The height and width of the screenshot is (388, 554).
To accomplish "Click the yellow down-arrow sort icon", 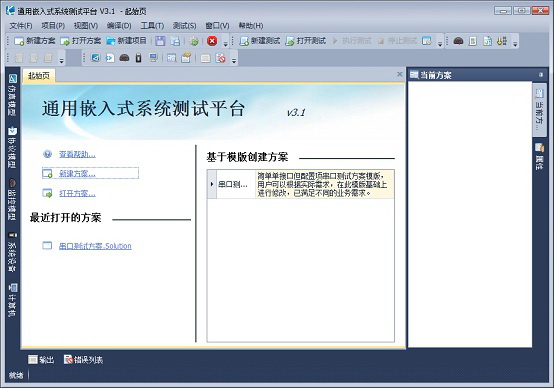I will 502,41.
